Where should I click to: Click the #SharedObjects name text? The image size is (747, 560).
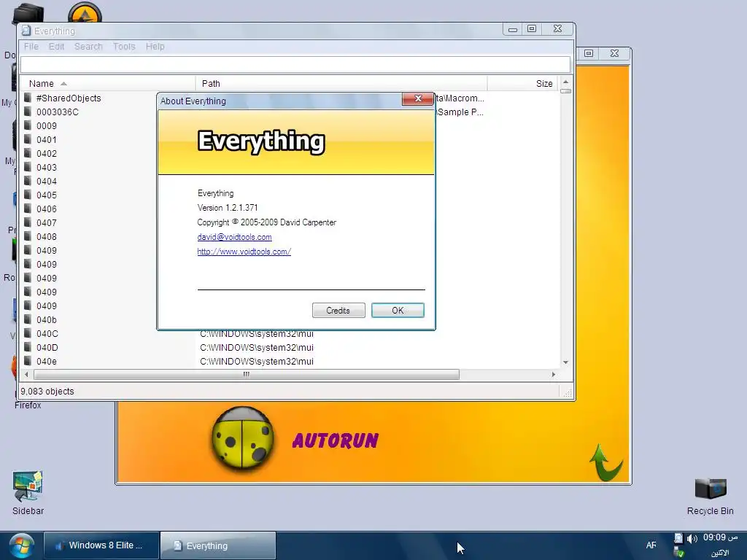(x=69, y=98)
